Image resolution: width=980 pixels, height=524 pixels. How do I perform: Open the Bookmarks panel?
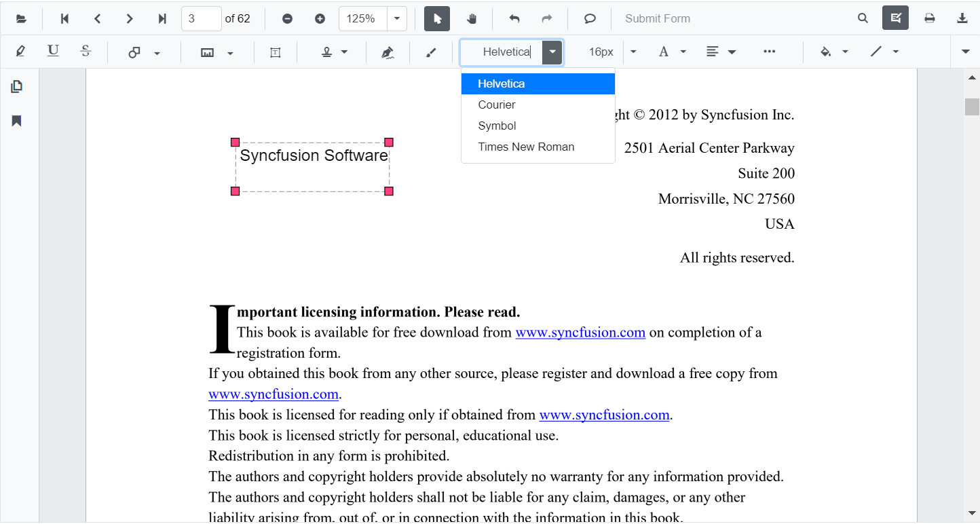16,121
